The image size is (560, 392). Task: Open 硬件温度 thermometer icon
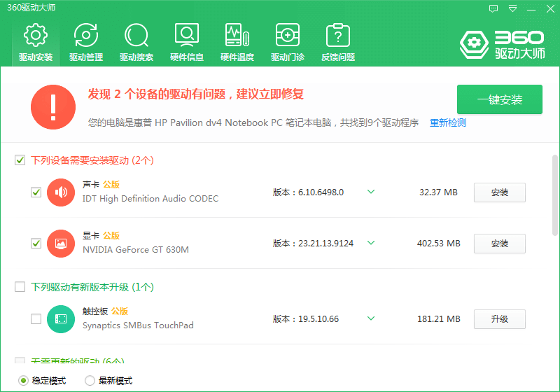tap(237, 34)
